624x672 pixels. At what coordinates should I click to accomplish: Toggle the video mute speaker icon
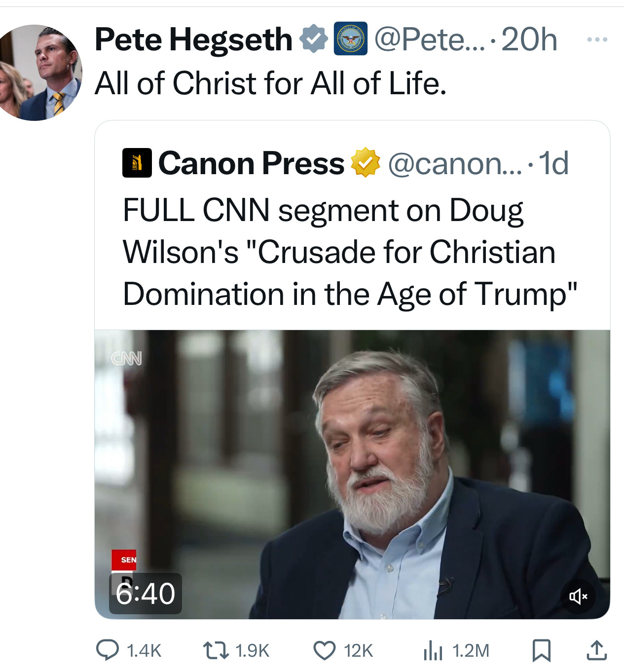pos(578,597)
